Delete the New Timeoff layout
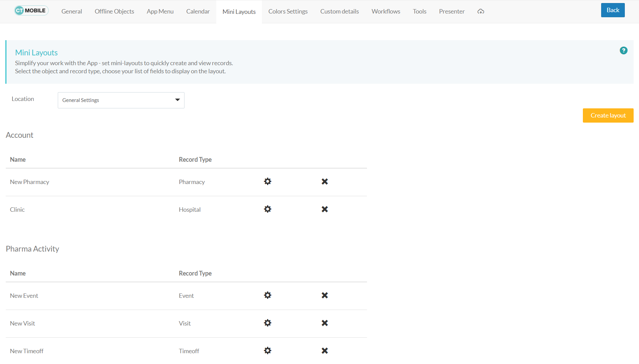Screen dimensions: 639x364 click(x=324, y=350)
